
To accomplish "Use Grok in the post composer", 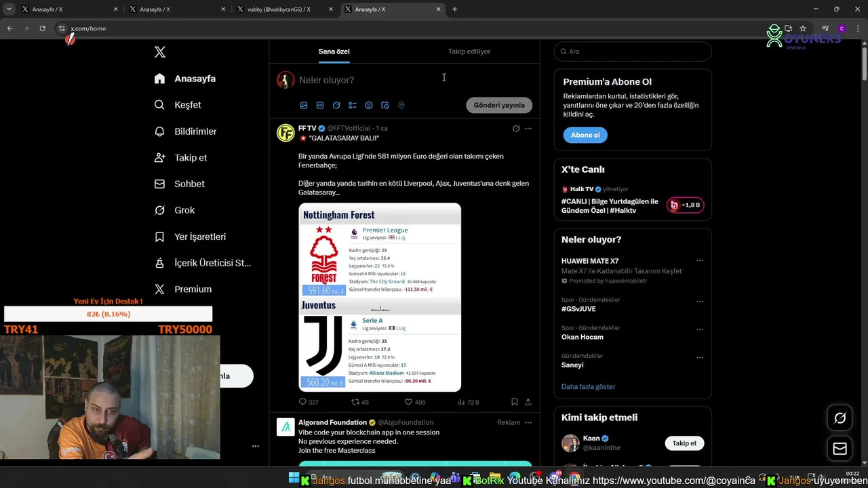I will (x=336, y=105).
